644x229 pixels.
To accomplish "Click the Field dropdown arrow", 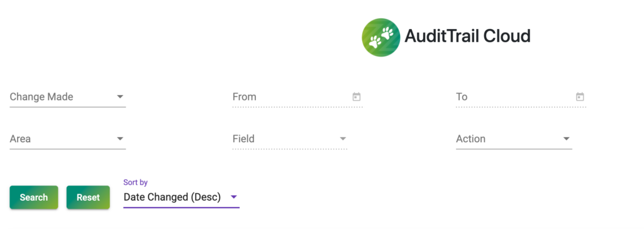I will coord(343,139).
